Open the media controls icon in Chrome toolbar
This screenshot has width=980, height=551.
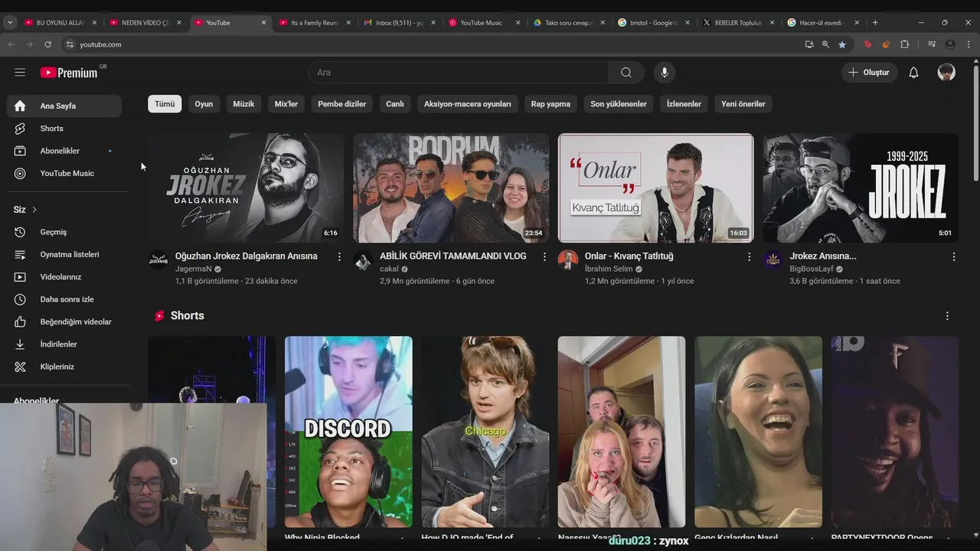pyautogui.click(x=932, y=44)
